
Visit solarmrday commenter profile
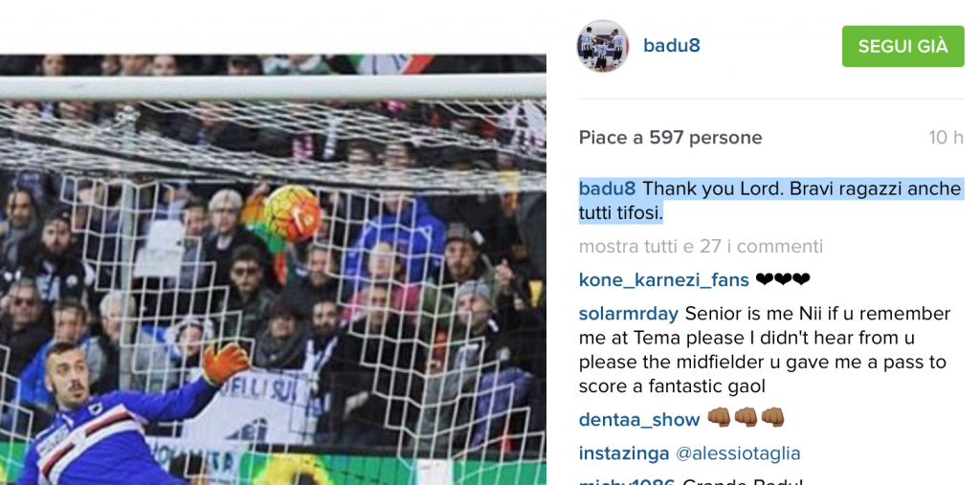629,314
